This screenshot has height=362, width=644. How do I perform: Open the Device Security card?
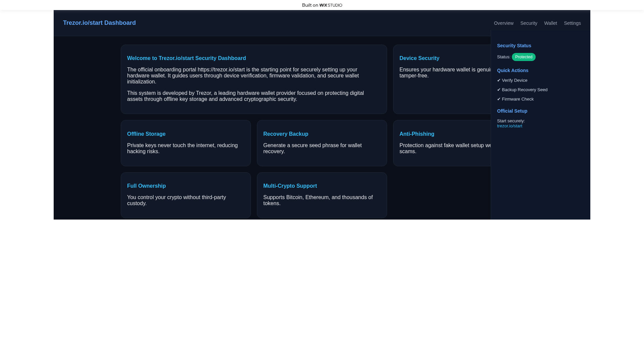tap(442, 79)
